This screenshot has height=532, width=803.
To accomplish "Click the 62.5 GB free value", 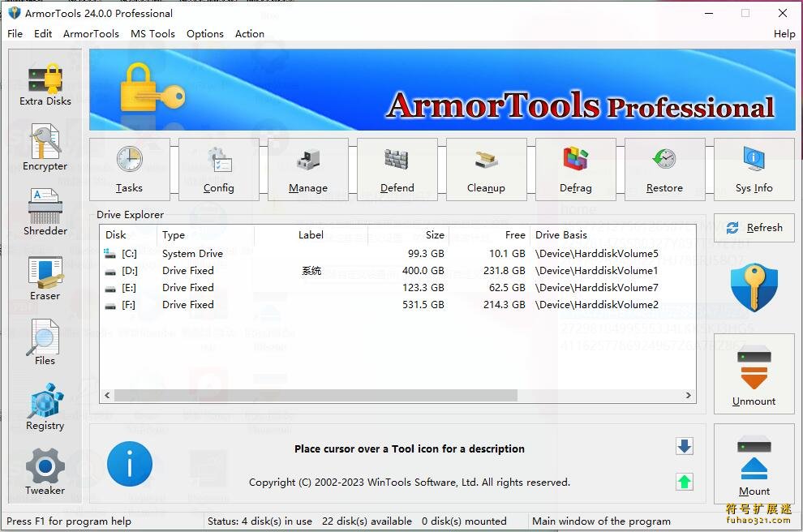I will point(507,288).
